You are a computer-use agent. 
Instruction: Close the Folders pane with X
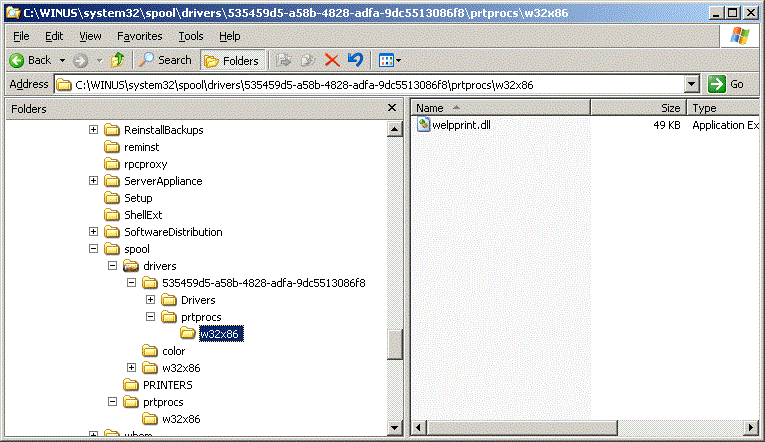point(392,108)
